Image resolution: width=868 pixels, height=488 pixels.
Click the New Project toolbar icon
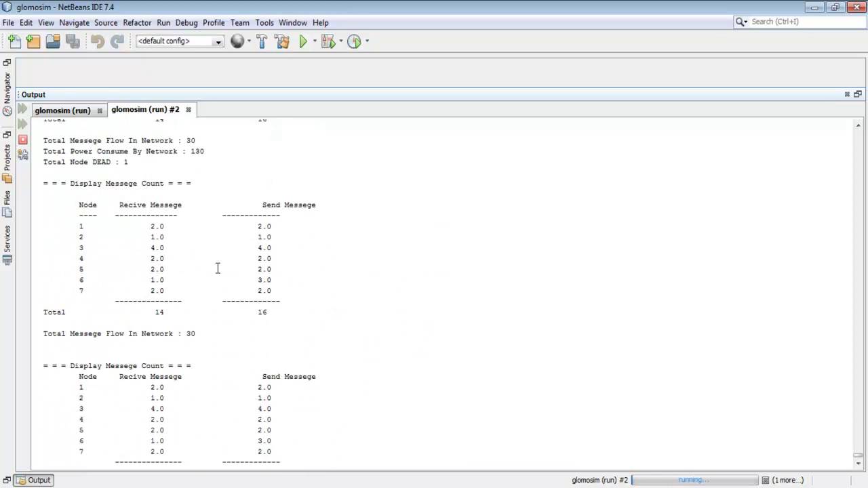click(33, 41)
